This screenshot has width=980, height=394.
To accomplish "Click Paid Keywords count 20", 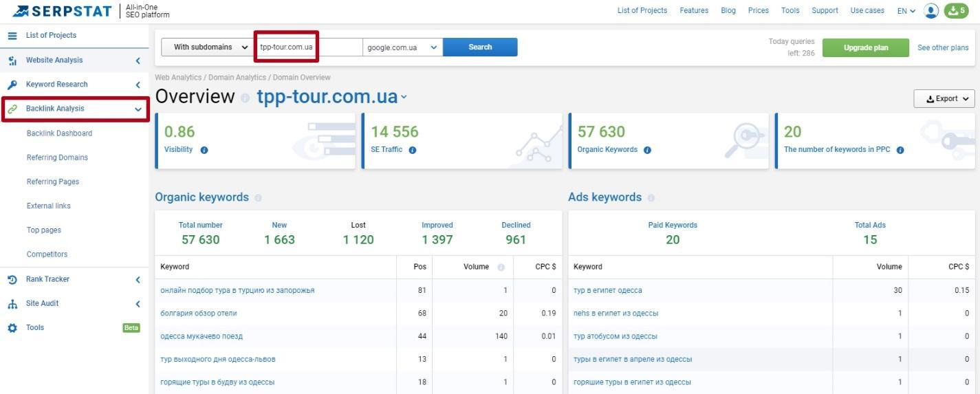I will [x=673, y=240].
